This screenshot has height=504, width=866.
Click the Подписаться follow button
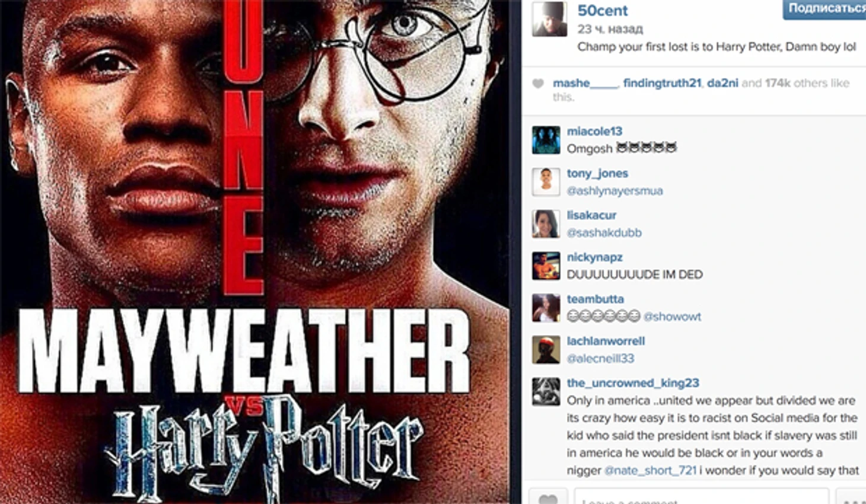pyautogui.click(x=824, y=9)
